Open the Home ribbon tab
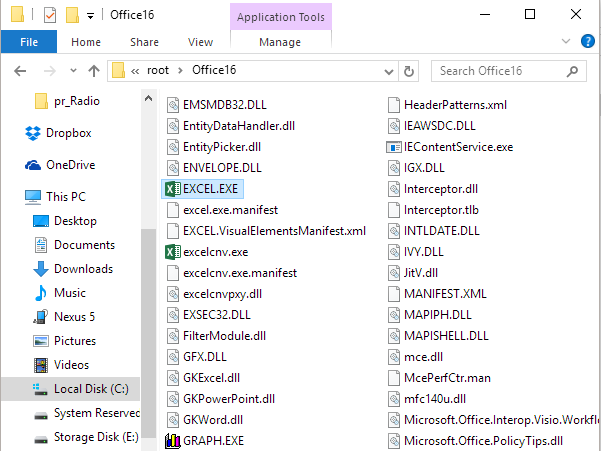The height and width of the screenshot is (451, 601). click(86, 42)
